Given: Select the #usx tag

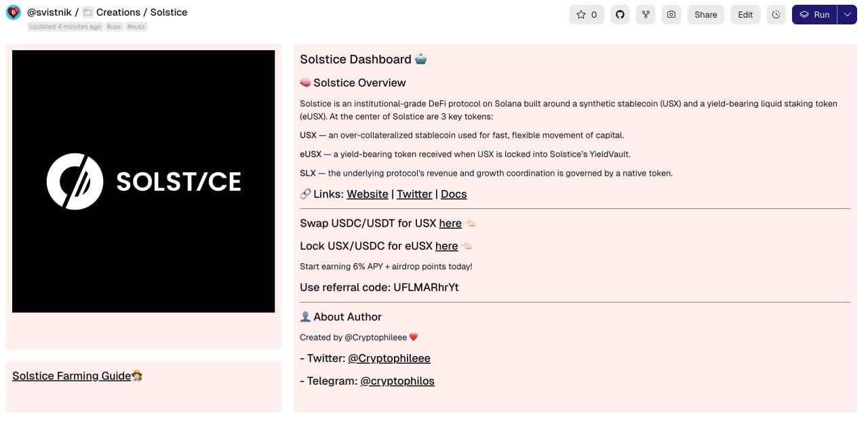Looking at the screenshot, I should point(114,26).
